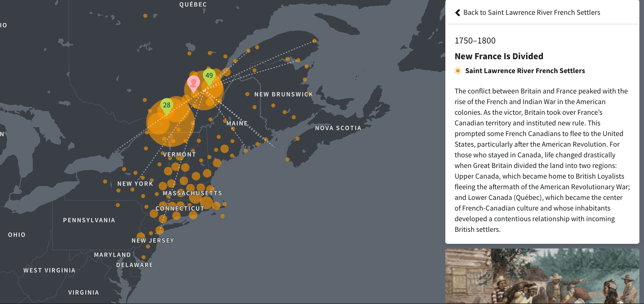Select the Maine label on the map
Viewport: 644px width, 304px height.
[237, 124]
